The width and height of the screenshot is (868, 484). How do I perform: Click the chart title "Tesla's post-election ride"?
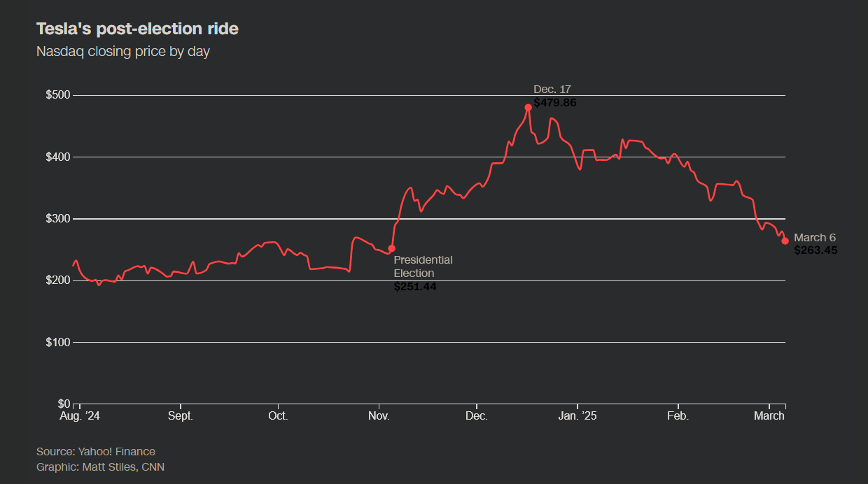[x=137, y=29]
